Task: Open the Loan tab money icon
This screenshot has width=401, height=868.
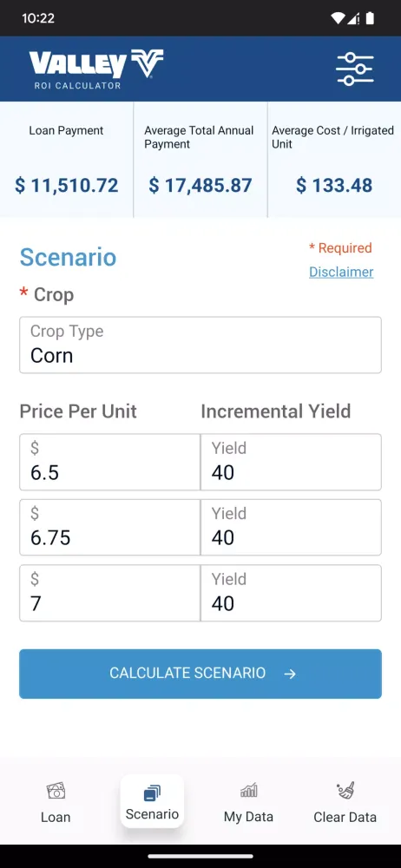Action: 56,791
